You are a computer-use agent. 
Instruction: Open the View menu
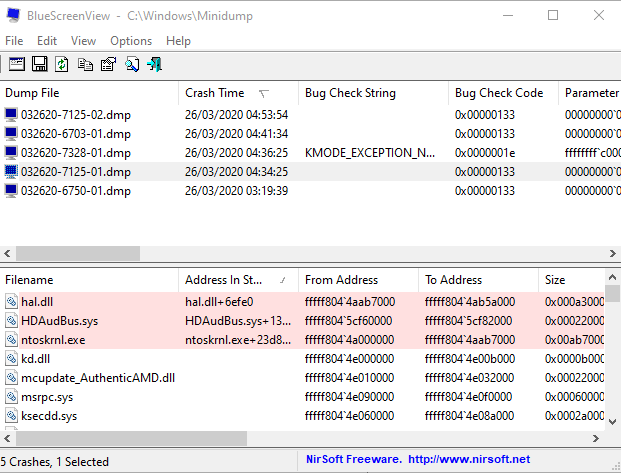83,41
